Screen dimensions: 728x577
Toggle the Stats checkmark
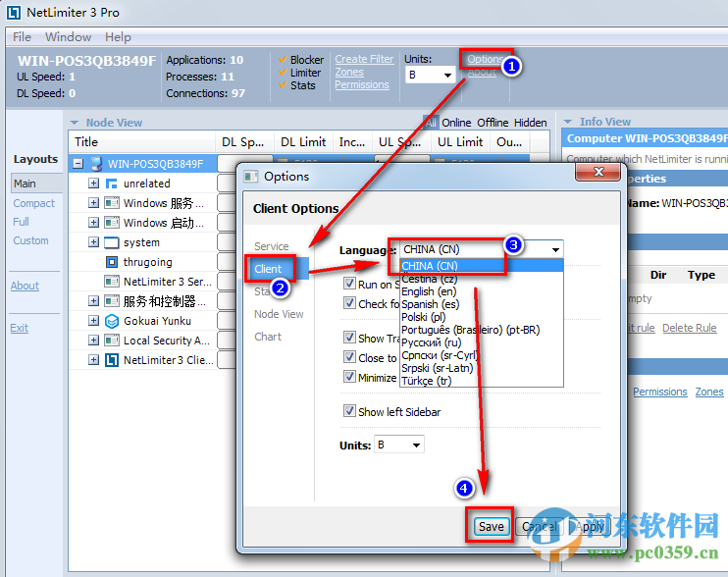click(283, 85)
